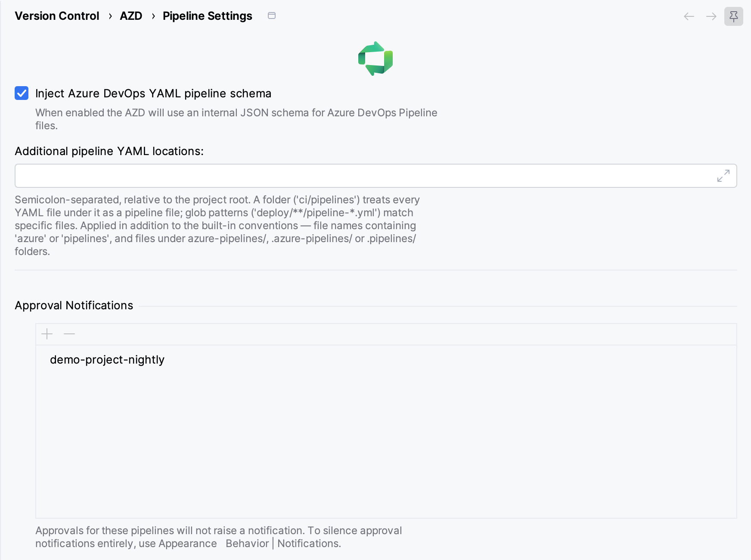751x560 pixels.
Task: Open the AZD breadcrumb
Action: (x=131, y=16)
